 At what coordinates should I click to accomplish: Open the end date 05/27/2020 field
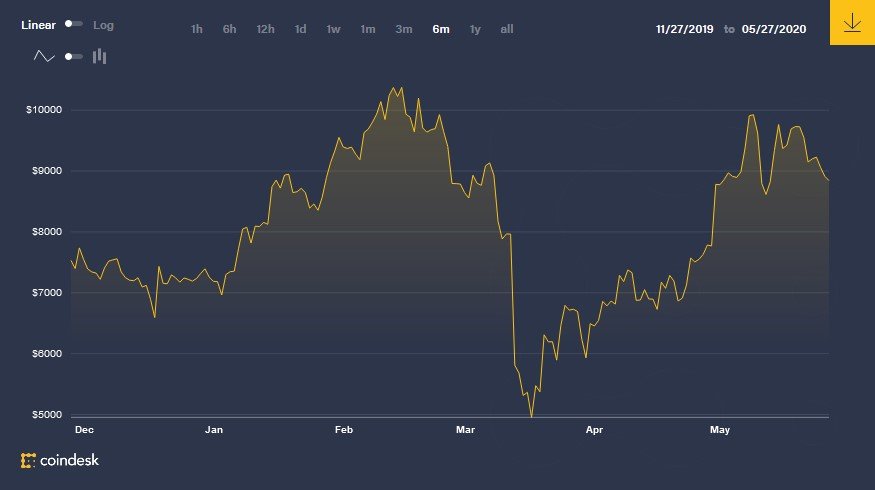[774, 29]
